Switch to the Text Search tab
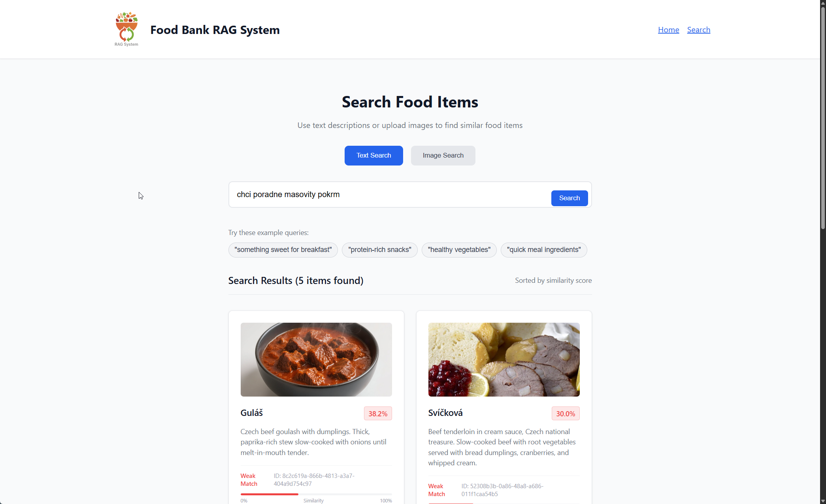Viewport: 826px width, 504px height. click(373, 156)
